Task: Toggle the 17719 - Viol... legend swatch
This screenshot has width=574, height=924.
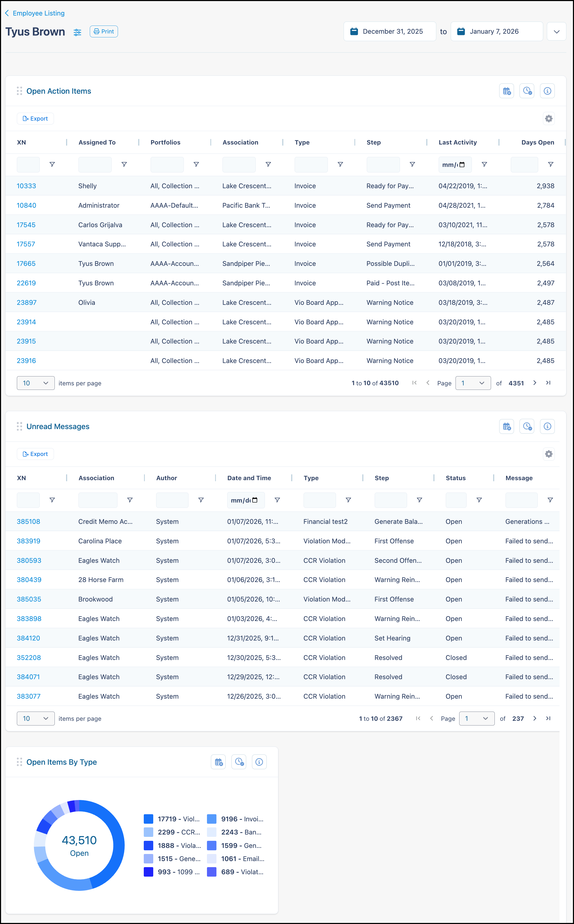Action: click(149, 819)
